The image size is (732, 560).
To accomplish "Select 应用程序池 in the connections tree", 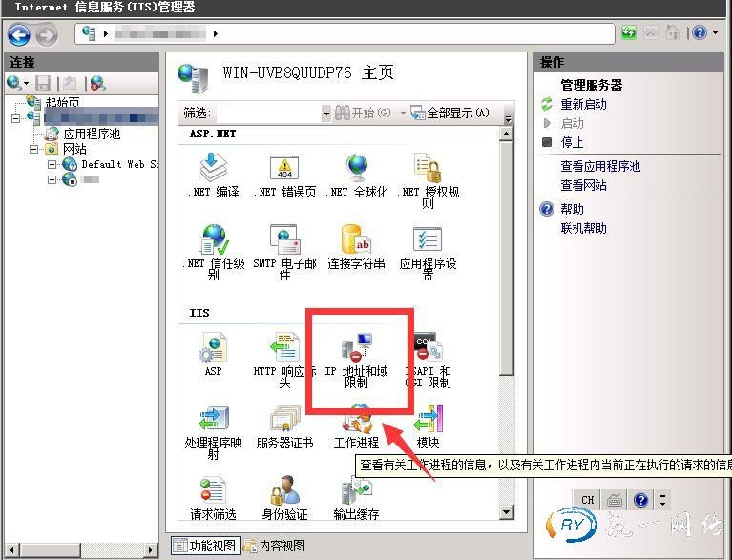I will [91, 135].
